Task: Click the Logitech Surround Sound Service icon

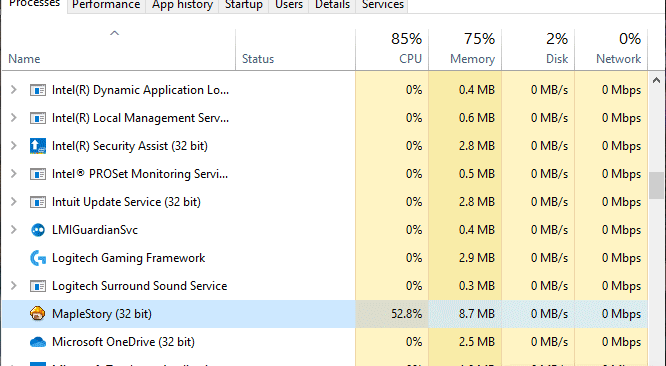Action: [x=37, y=286]
